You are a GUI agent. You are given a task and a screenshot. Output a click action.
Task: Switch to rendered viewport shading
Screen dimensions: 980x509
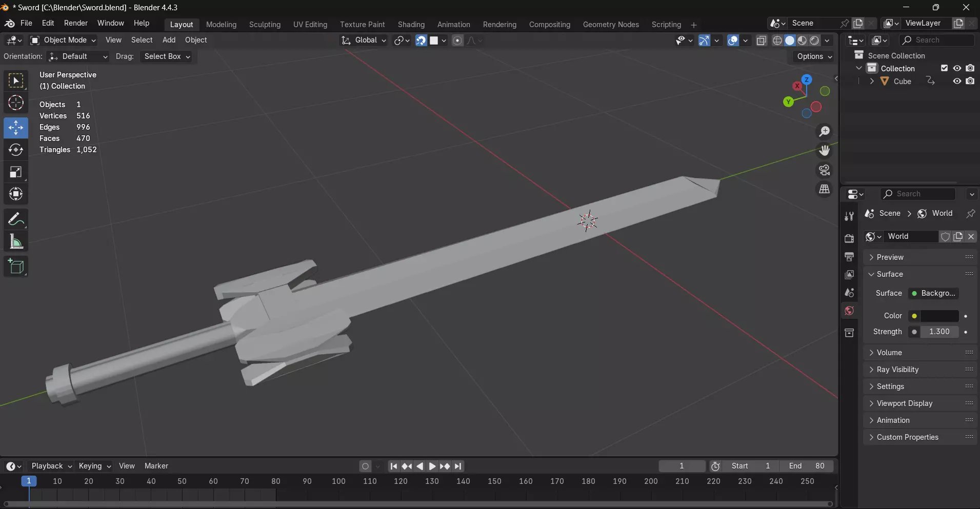click(814, 40)
